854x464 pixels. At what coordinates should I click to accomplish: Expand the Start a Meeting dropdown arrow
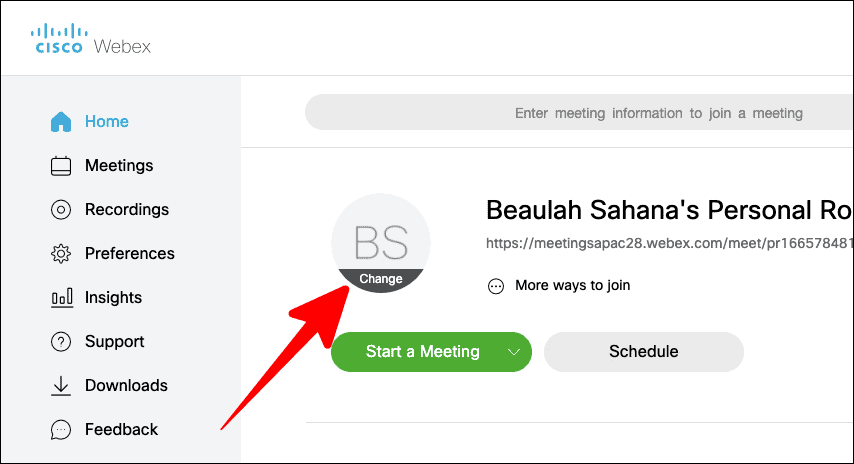click(x=514, y=352)
